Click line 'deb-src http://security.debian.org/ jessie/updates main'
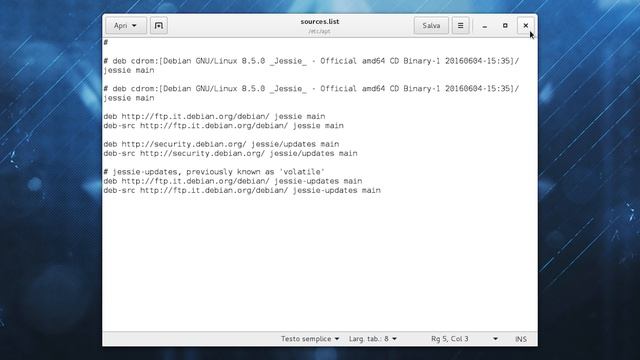Viewport: 640px width, 360px height. 230,153
